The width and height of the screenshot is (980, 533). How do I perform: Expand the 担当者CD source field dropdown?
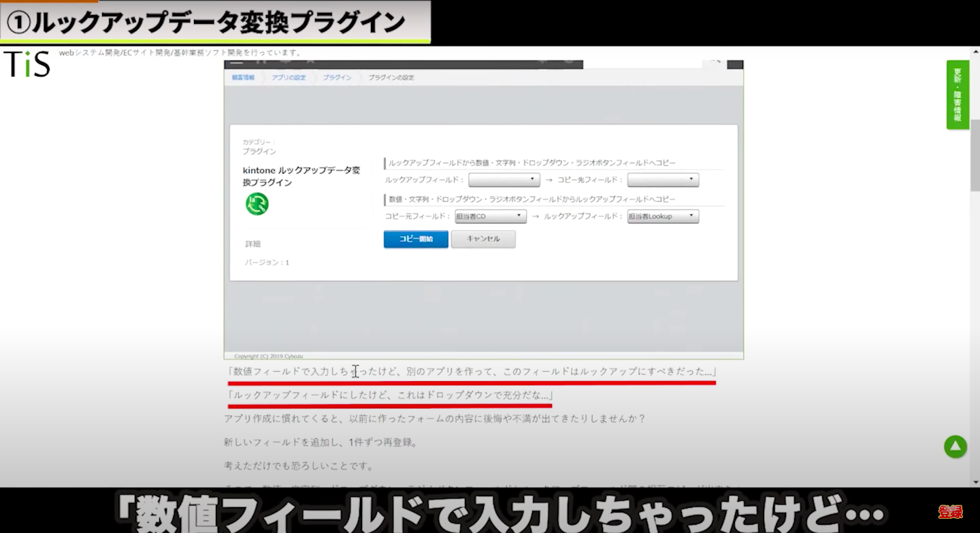point(490,216)
